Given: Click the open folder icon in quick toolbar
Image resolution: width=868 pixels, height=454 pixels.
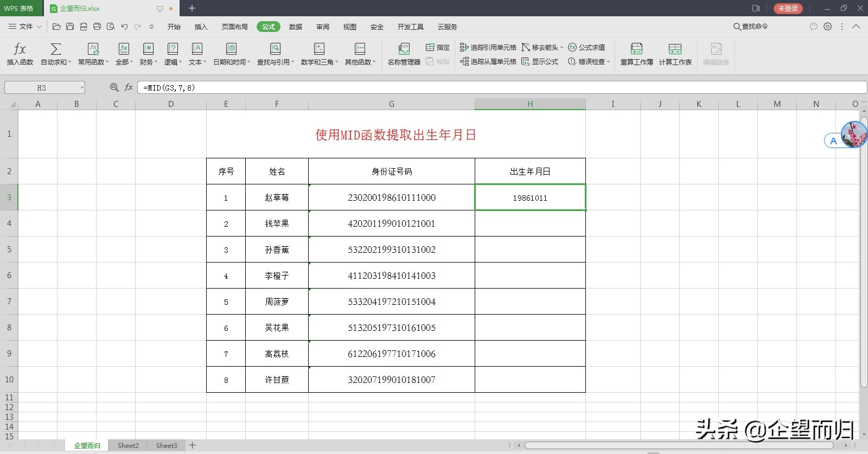Looking at the screenshot, I should click(56, 27).
